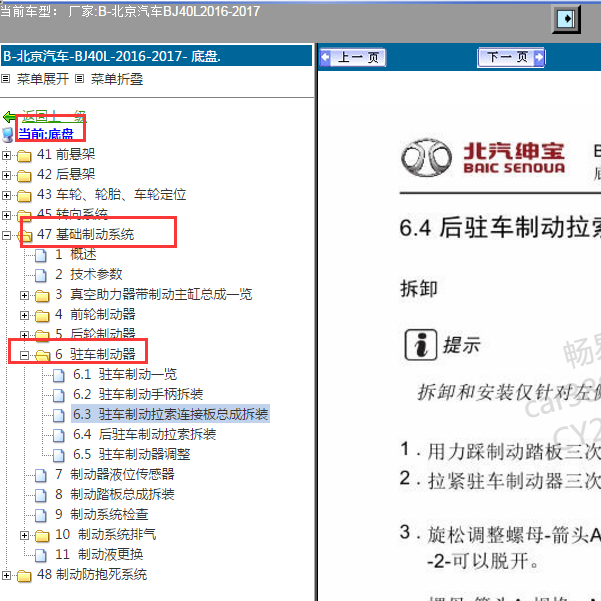The image size is (601, 601).
Task: Expand the 10 制动系统排气 node
Action: pyautogui.click(x=25, y=535)
